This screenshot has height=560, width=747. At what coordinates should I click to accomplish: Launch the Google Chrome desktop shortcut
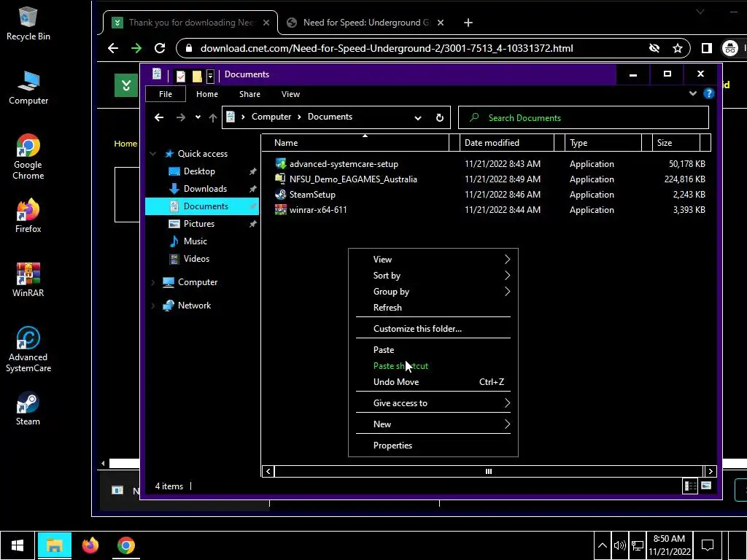pyautogui.click(x=28, y=157)
